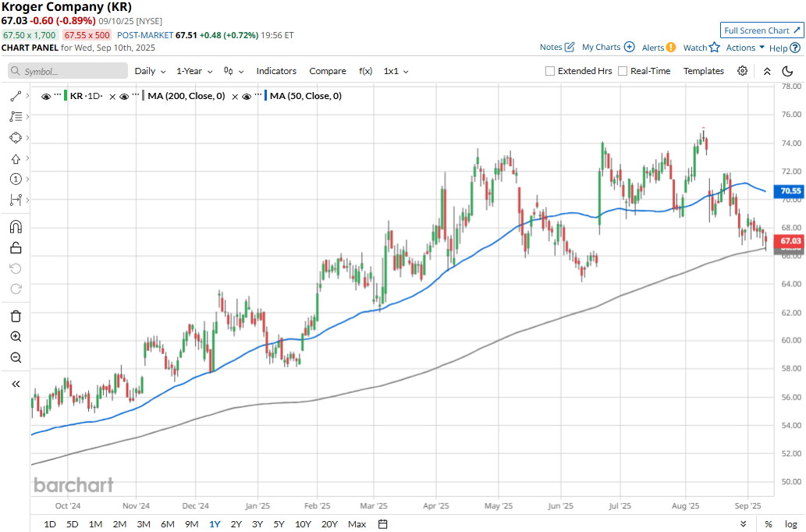The image size is (806, 532).
Task: Focus the Symbol search field
Action: coord(68,71)
